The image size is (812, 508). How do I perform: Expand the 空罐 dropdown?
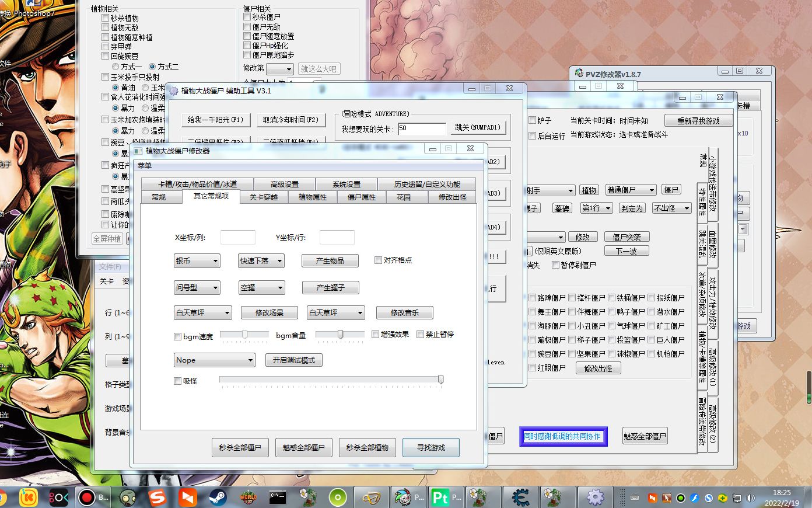click(x=261, y=287)
